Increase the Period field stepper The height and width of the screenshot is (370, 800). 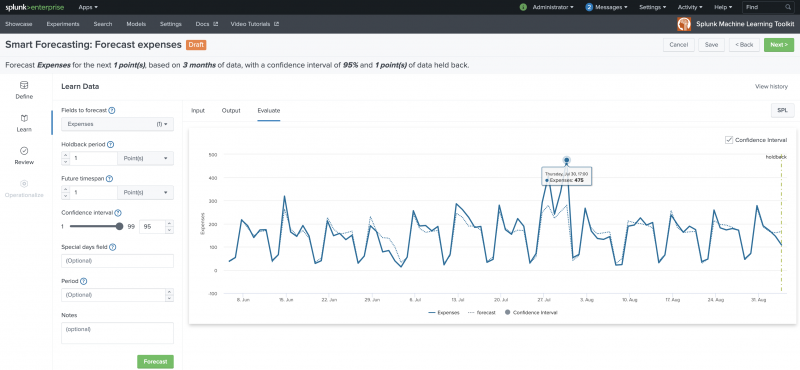169,292
